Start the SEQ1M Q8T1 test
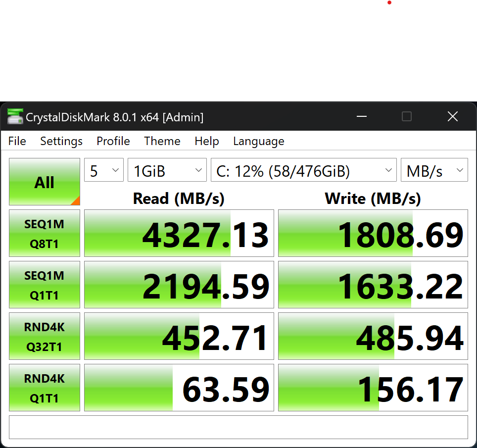This screenshot has height=448, width=477. point(45,233)
